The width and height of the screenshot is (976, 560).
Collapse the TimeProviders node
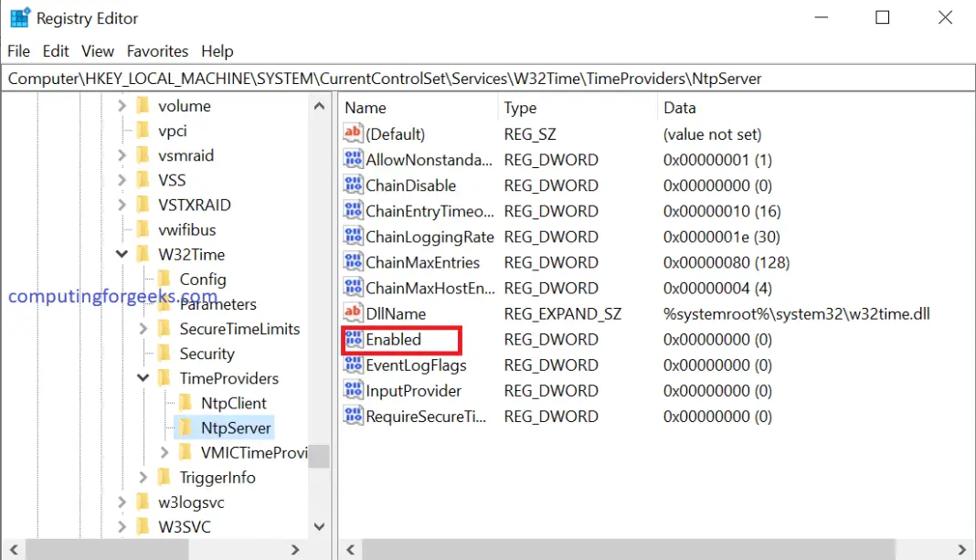tap(143, 377)
